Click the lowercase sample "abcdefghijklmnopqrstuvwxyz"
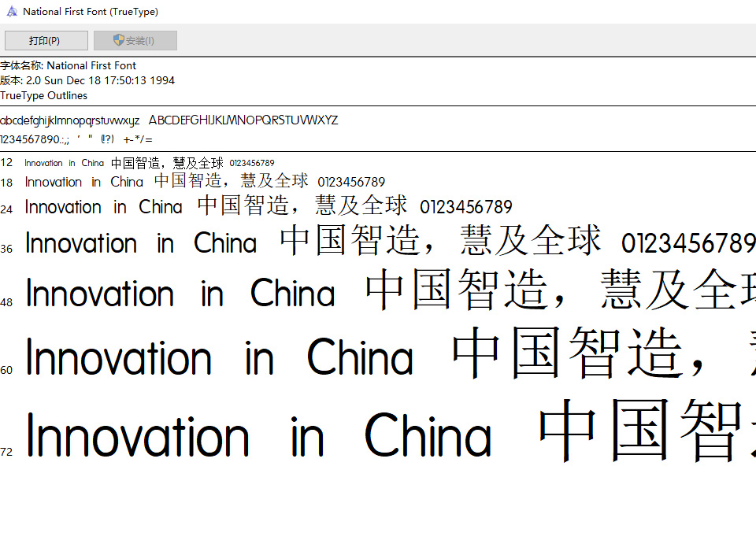756x551 pixels. tap(70, 120)
